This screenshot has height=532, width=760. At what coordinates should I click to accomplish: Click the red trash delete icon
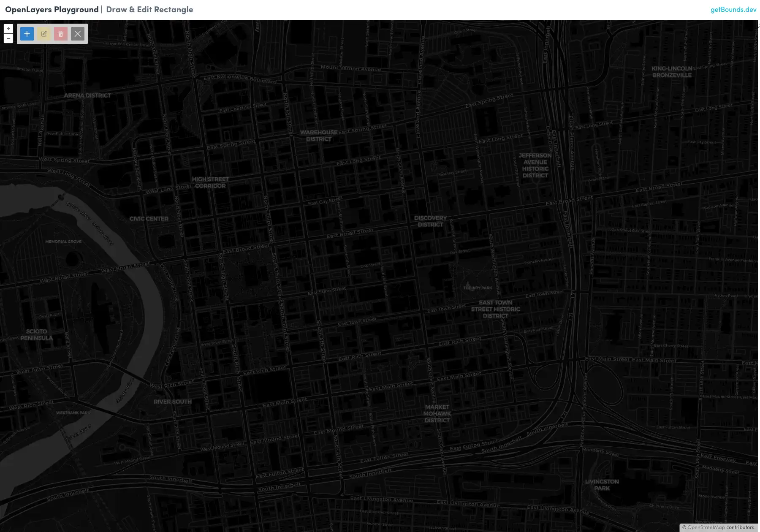tap(61, 34)
